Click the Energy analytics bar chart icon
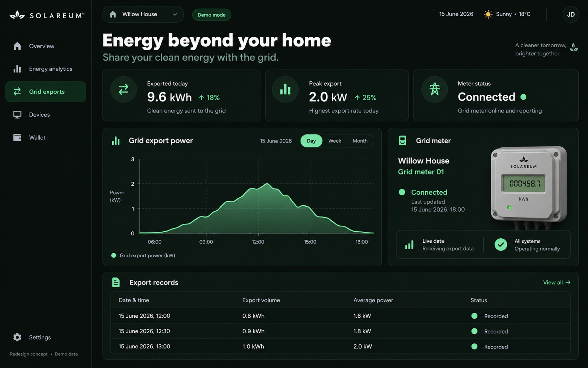 tap(17, 69)
